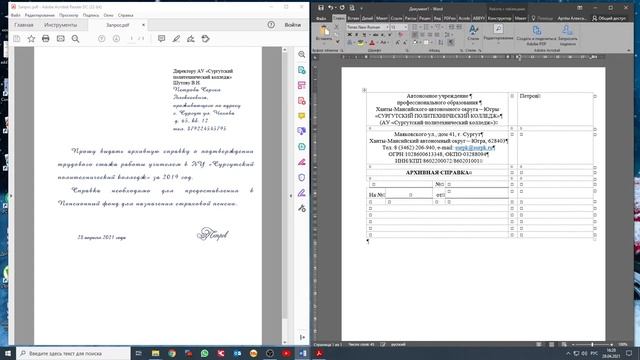The height and width of the screenshot is (360, 640).
Task: Open the Edit PDF layout tool in right pane
Action: [302, 85]
